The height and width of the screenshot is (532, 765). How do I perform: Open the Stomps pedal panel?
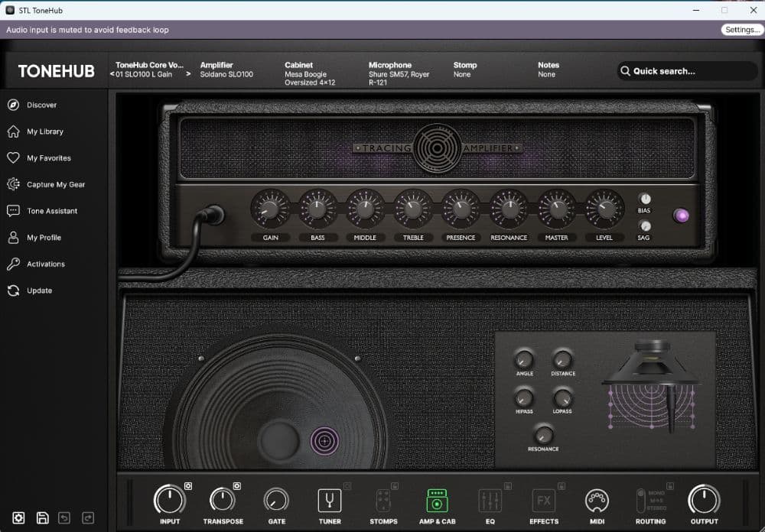point(383,501)
